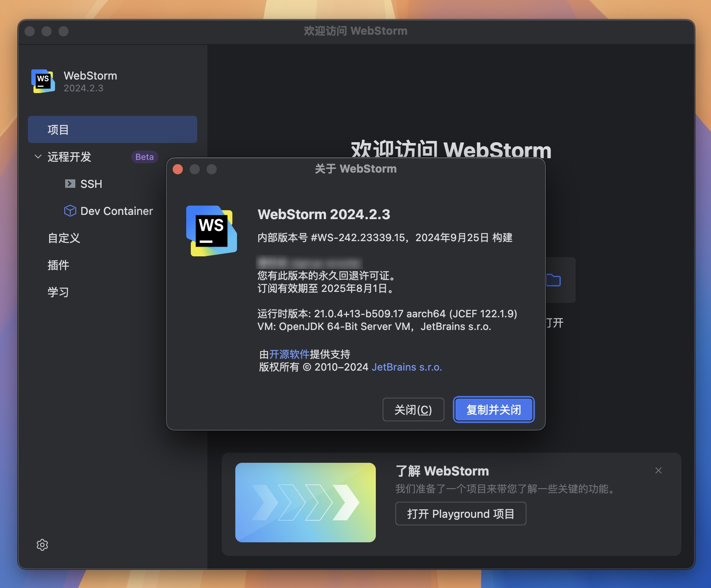The width and height of the screenshot is (711, 588).
Task: Dismiss the 了解 WebStorm banner with X
Action: (x=659, y=470)
